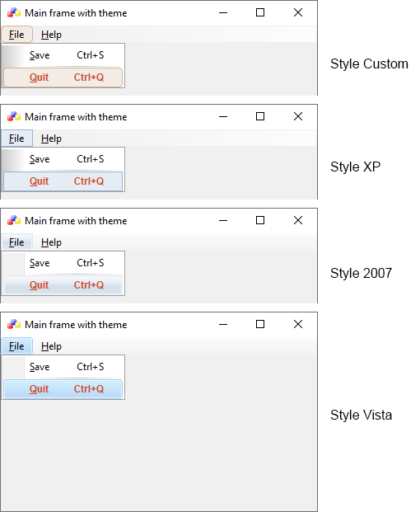Click app icon in Style 2007 window title
This screenshot has width=420, height=512.
(14, 221)
